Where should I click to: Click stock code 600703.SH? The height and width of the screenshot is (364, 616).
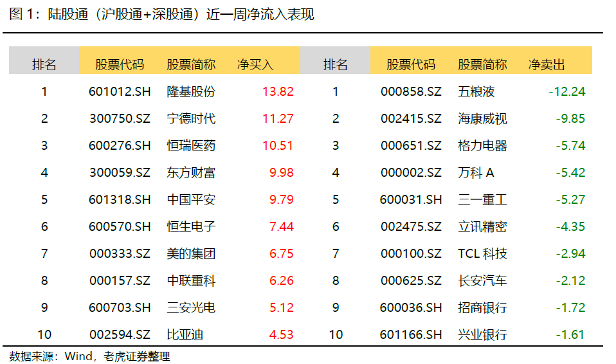click(120, 307)
